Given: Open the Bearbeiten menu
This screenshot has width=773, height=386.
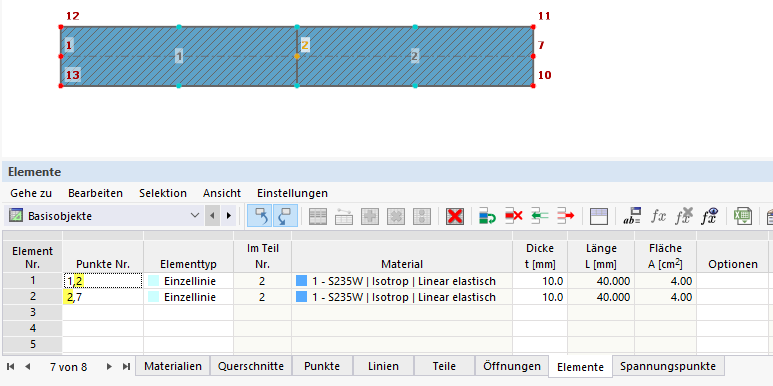Looking at the screenshot, I should [x=96, y=193].
